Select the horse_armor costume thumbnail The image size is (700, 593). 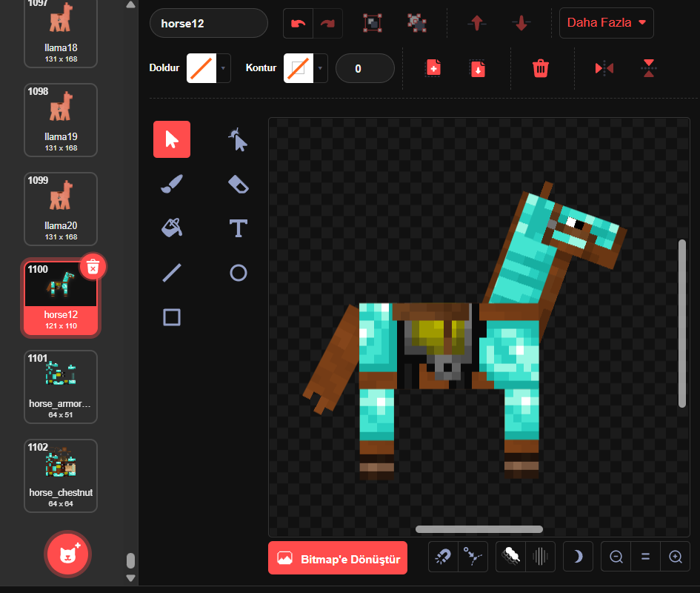(x=61, y=387)
